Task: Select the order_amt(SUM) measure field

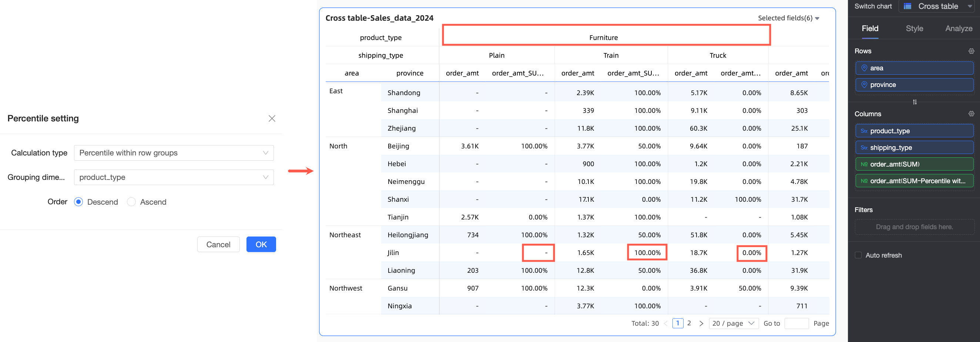Action: (914, 164)
